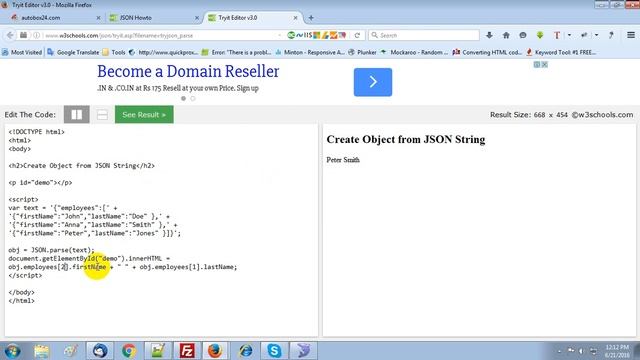Open Internet Explorer from the taskbar
Viewport: 640px width, 360px height.
(x=245, y=351)
